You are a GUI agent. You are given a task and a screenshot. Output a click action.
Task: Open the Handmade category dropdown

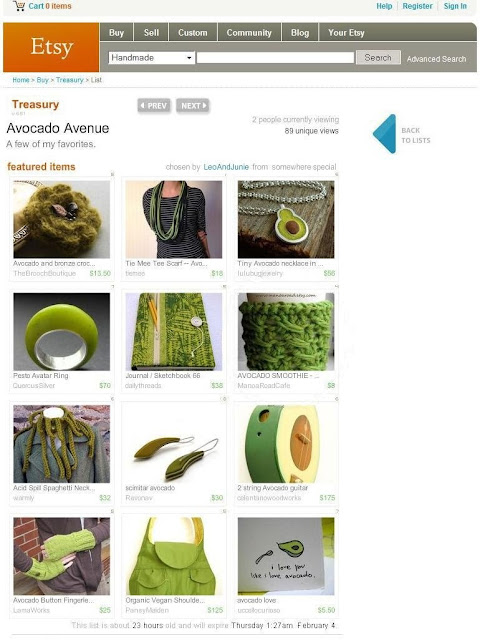point(151,58)
